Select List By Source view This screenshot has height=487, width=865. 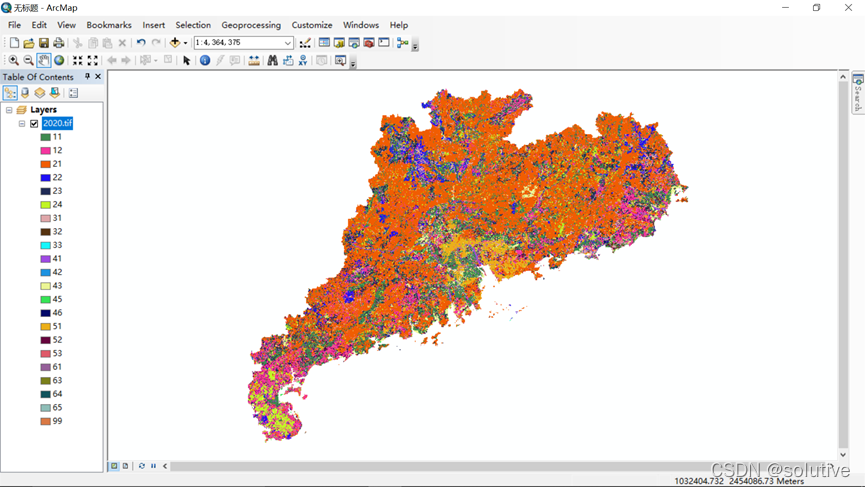click(25, 93)
